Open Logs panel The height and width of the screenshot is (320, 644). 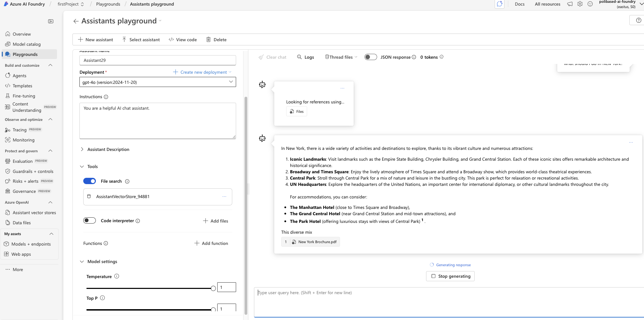[305, 57]
